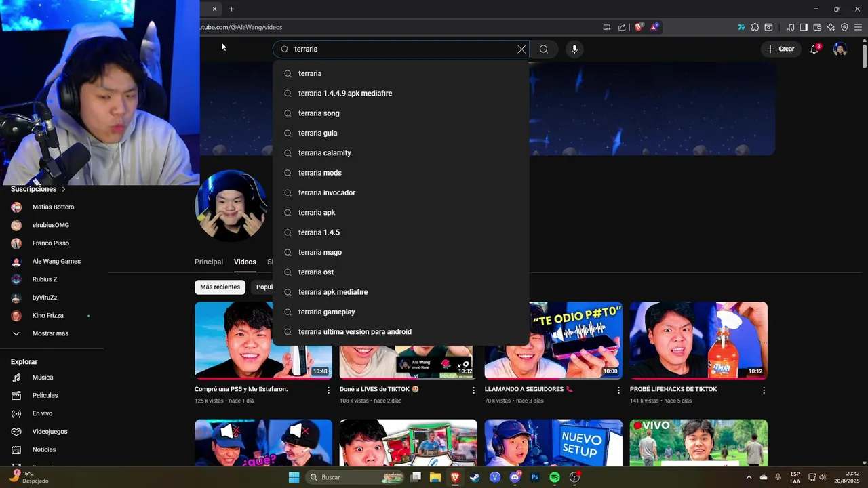
Task: Open the browser hamburger menu
Action: [x=858, y=27]
